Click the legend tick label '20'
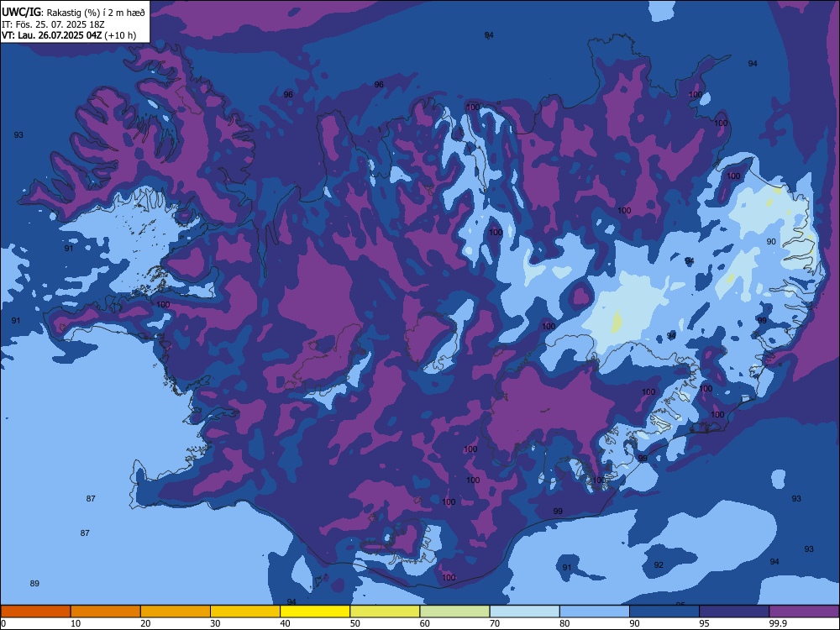This screenshot has height=630, width=840. tap(145, 623)
